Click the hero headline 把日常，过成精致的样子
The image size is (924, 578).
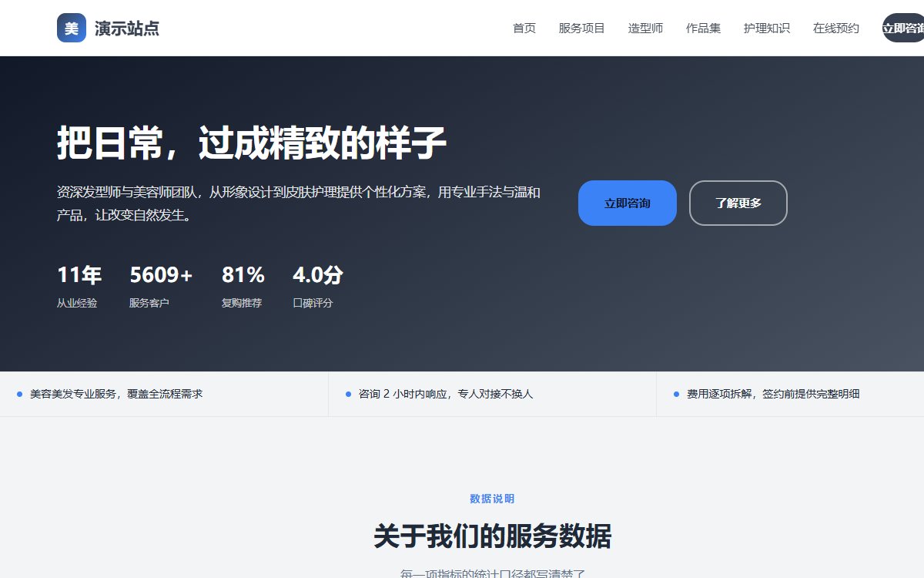click(252, 143)
